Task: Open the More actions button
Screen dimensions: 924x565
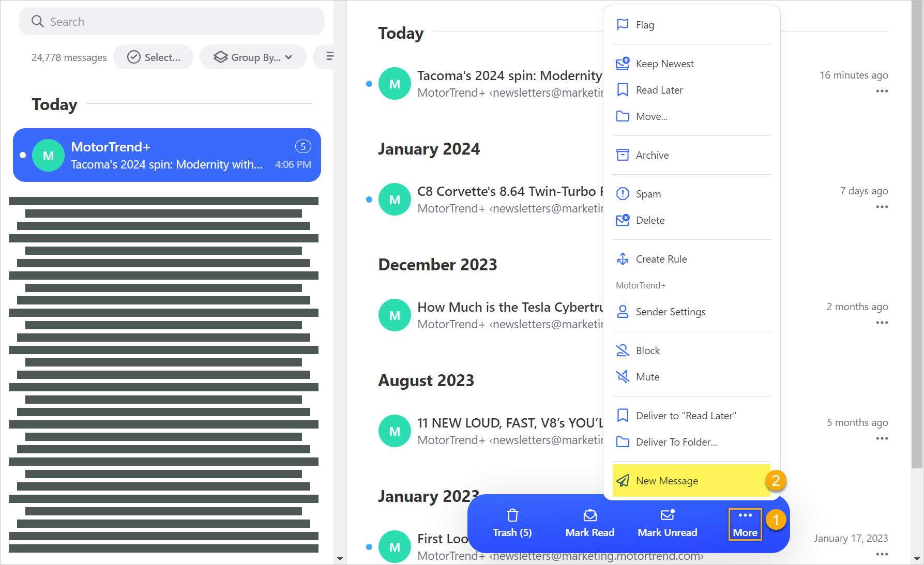Action: pyautogui.click(x=745, y=524)
